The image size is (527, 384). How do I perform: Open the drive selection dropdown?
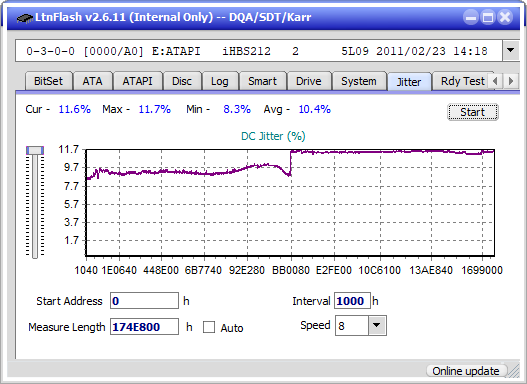click(x=511, y=50)
